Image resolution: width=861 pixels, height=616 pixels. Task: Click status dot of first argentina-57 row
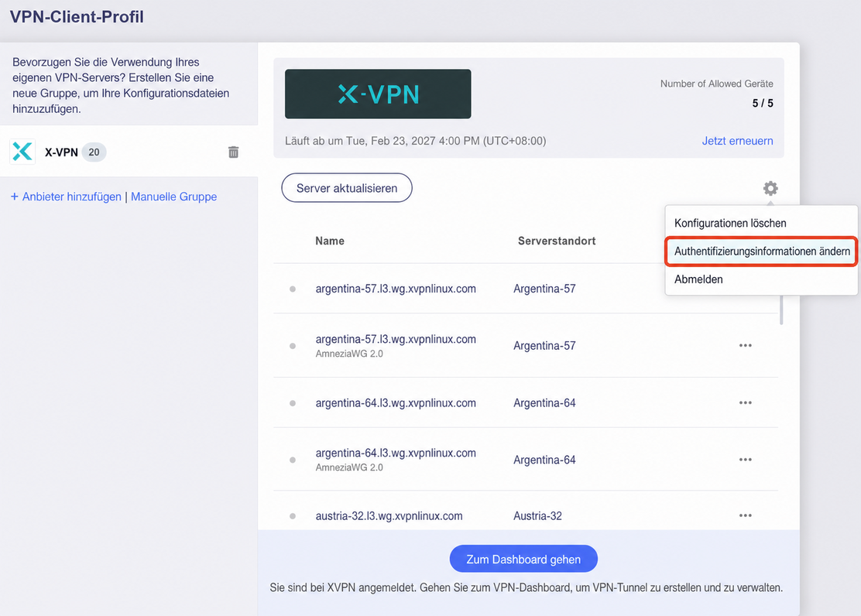(293, 289)
